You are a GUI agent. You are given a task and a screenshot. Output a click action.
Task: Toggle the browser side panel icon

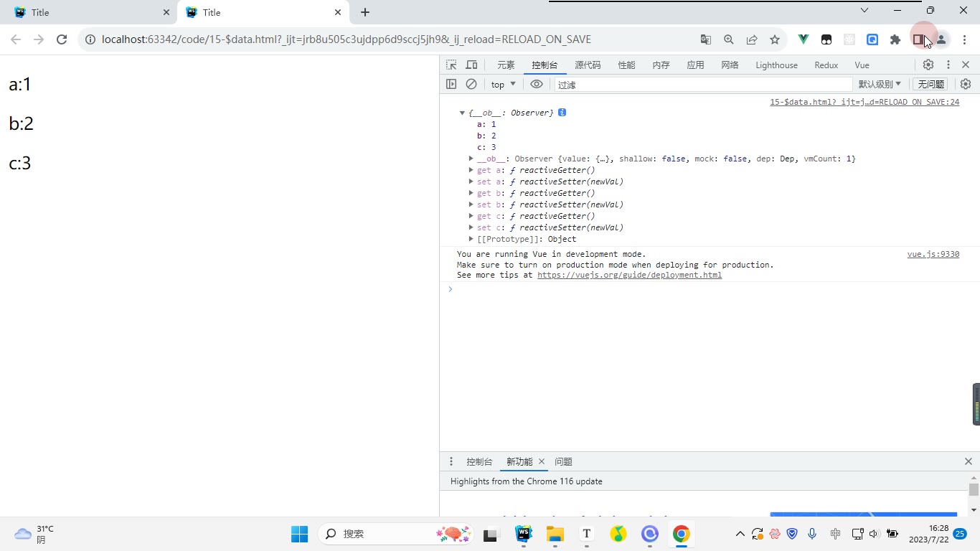click(918, 40)
